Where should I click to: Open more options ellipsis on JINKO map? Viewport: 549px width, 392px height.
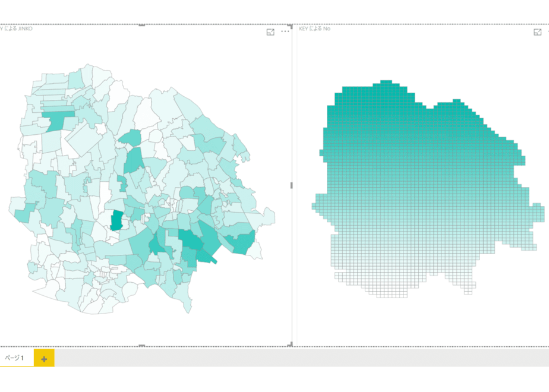coord(285,31)
